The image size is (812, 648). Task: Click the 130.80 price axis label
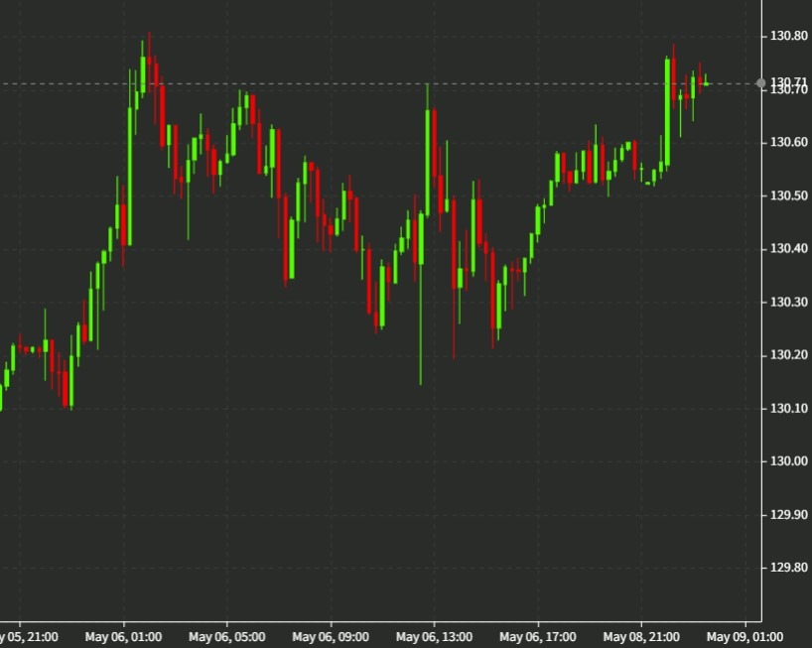point(789,36)
